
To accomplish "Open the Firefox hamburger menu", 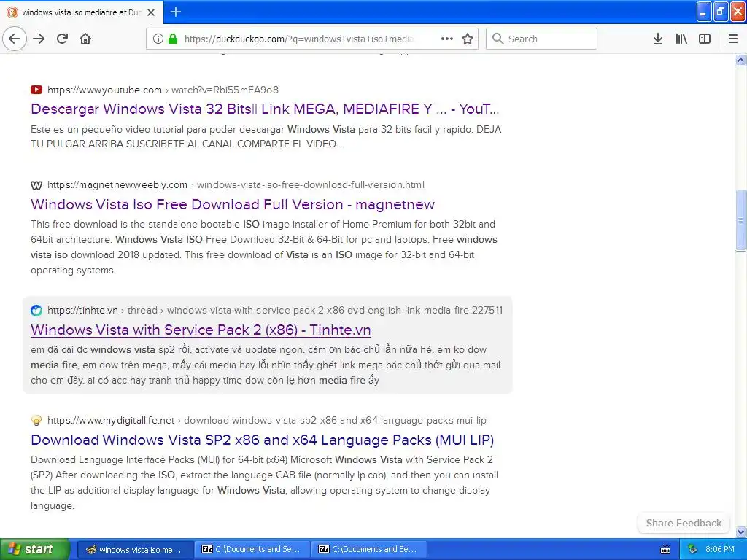I will (733, 39).
